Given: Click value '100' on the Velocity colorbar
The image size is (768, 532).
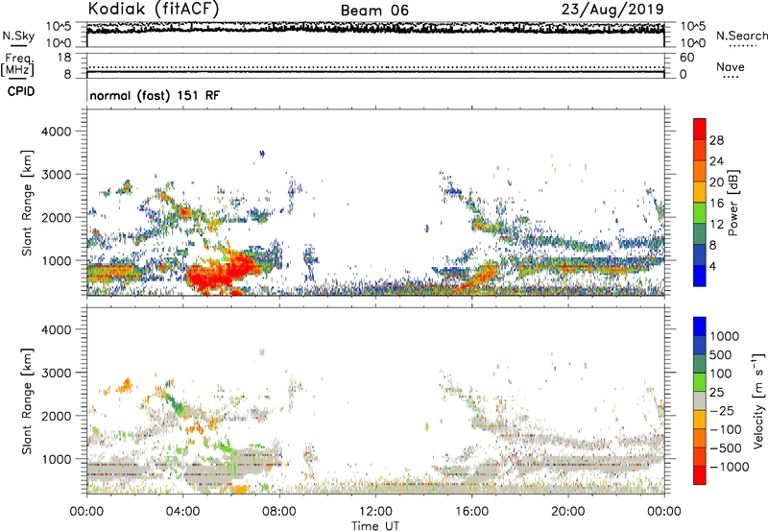Looking at the screenshot, I should [x=720, y=374].
